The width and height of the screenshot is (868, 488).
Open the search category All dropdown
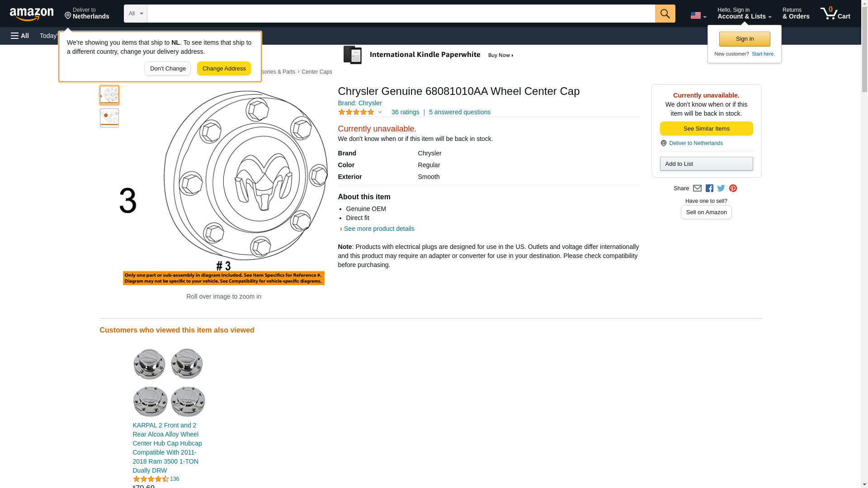pos(135,14)
